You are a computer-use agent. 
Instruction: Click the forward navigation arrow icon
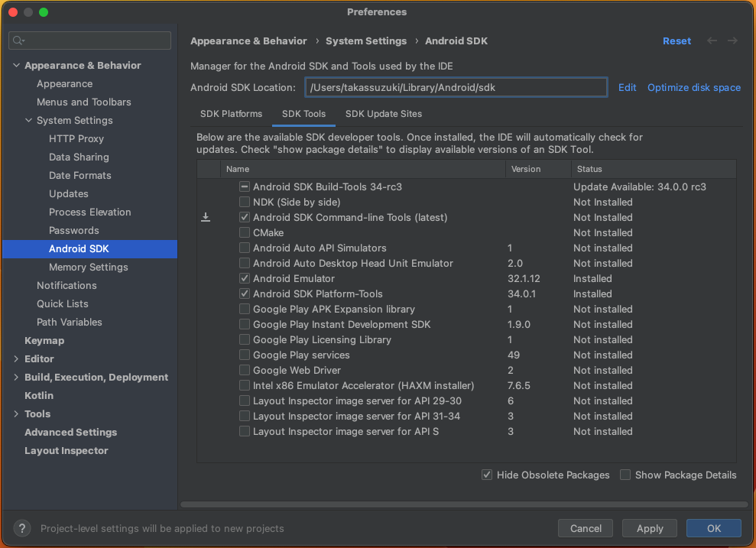click(732, 41)
